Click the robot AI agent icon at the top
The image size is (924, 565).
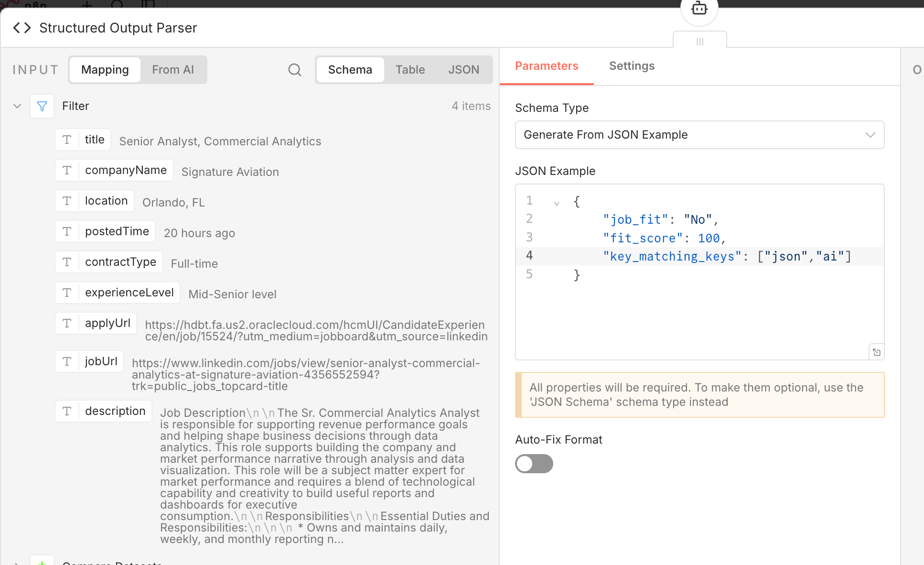coord(699,9)
